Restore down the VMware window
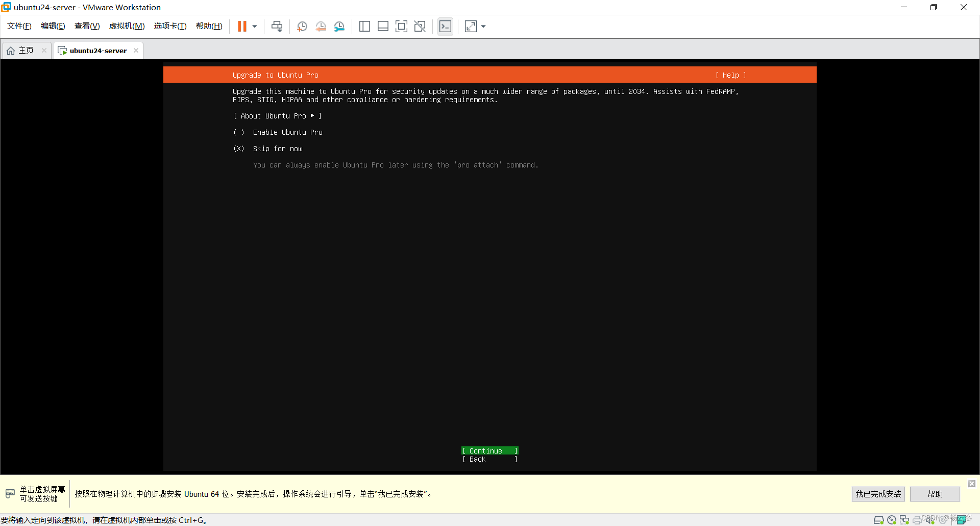The image size is (980, 526). point(934,7)
